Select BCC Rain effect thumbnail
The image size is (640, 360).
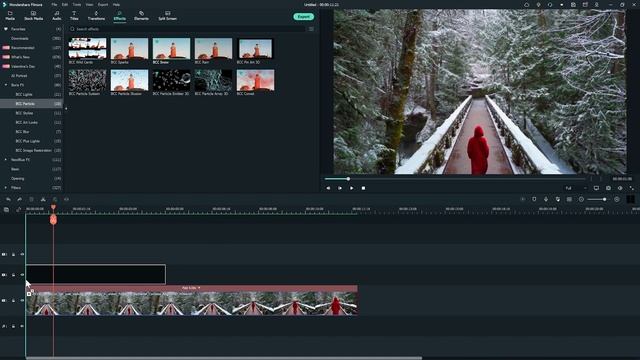[x=213, y=49]
